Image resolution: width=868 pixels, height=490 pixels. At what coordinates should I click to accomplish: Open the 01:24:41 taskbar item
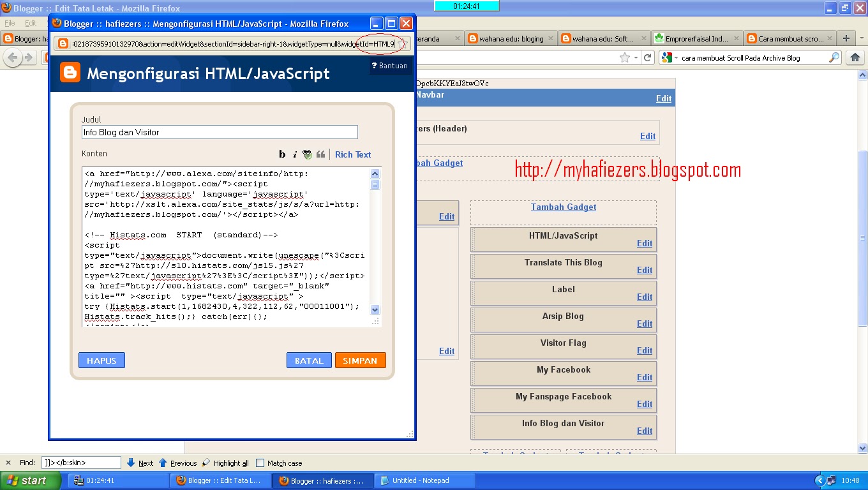[119, 480]
